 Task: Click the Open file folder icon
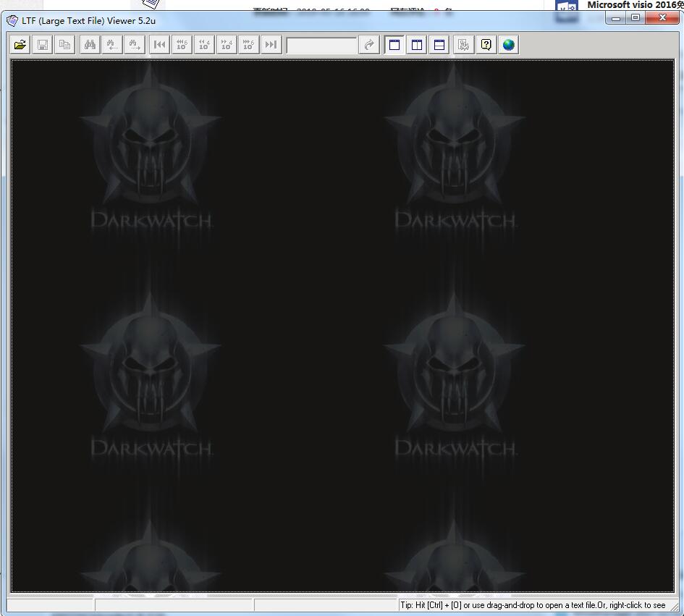[20, 45]
